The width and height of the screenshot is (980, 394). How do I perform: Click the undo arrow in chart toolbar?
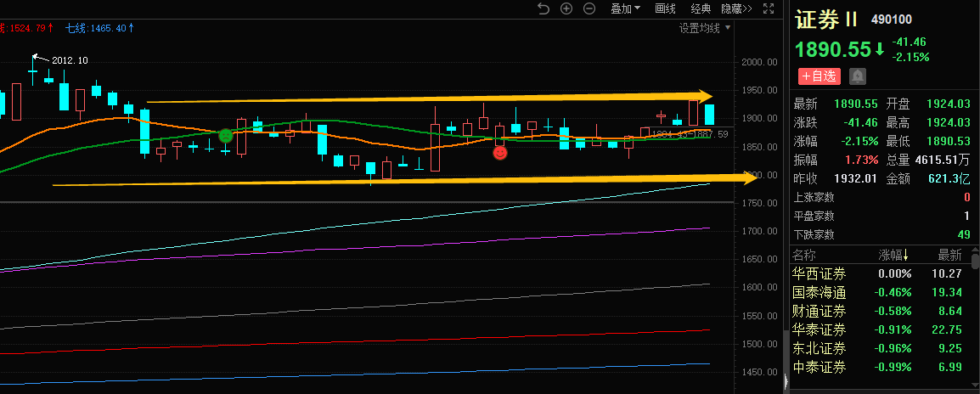pos(544,8)
